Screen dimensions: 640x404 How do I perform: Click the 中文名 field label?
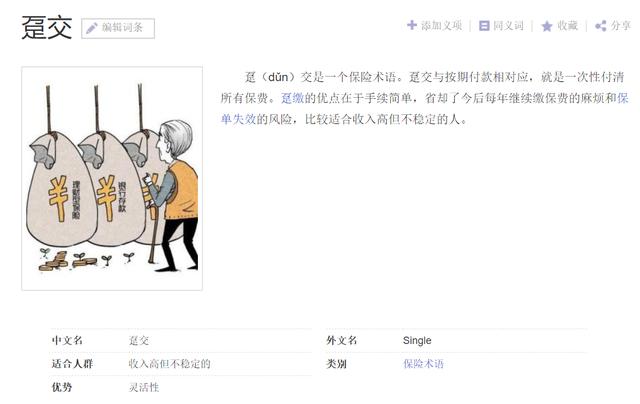[67, 340]
